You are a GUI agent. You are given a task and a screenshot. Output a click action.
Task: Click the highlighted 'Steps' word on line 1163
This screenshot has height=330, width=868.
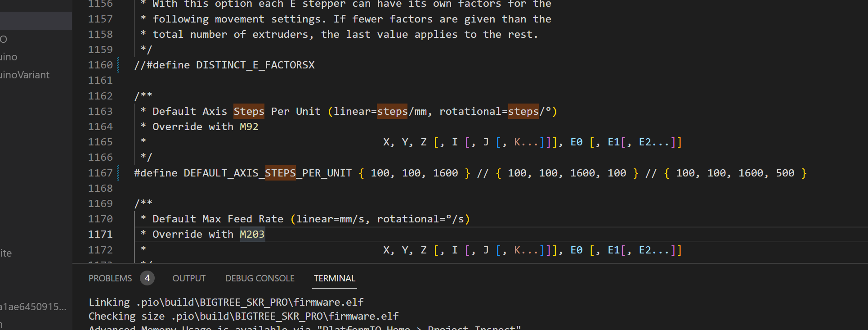tap(249, 111)
